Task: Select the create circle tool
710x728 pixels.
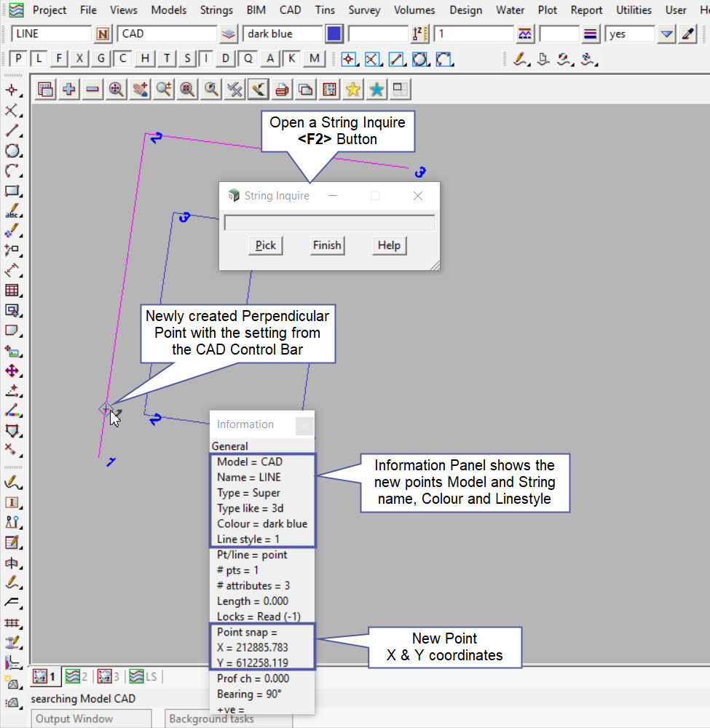Action: [x=12, y=151]
